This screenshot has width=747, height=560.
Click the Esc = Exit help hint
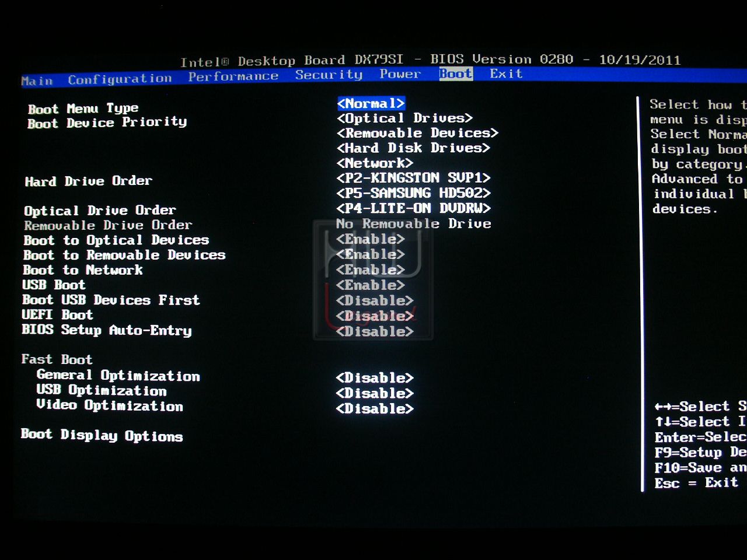[x=696, y=483]
